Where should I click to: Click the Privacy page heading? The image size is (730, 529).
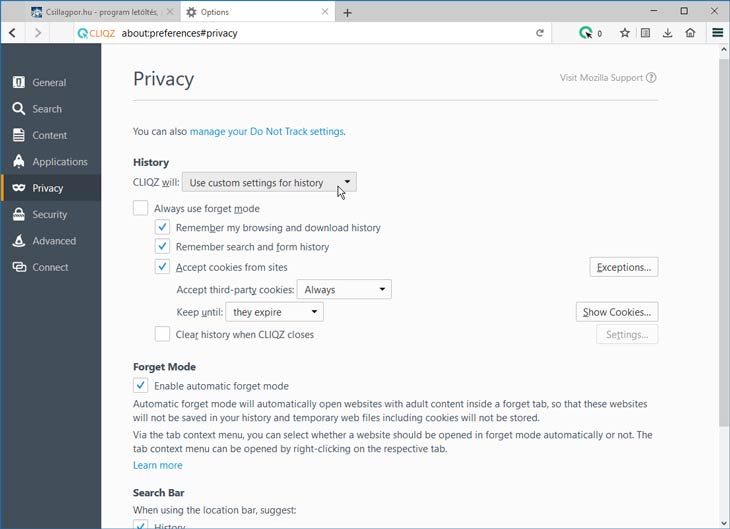tap(163, 79)
